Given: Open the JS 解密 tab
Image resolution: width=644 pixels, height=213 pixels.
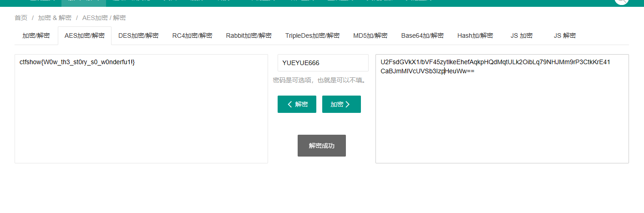Looking at the screenshot, I should [564, 35].
